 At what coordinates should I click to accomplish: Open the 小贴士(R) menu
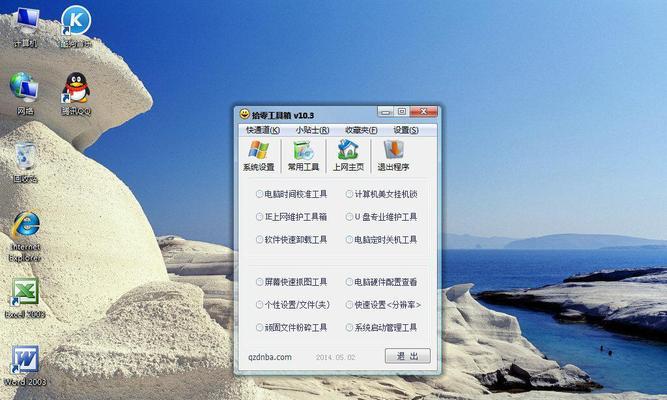pos(312,130)
